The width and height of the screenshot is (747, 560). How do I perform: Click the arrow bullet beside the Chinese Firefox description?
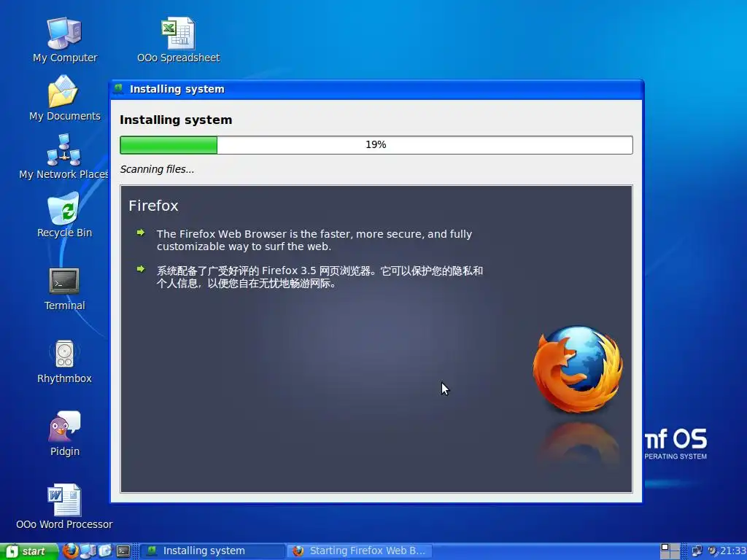point(141,269)
